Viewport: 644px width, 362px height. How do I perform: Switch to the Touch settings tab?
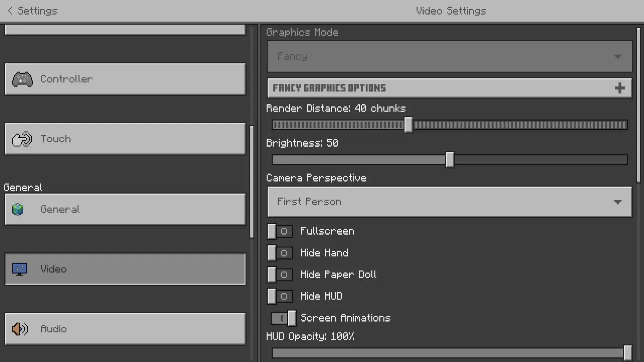click(125, 139)
